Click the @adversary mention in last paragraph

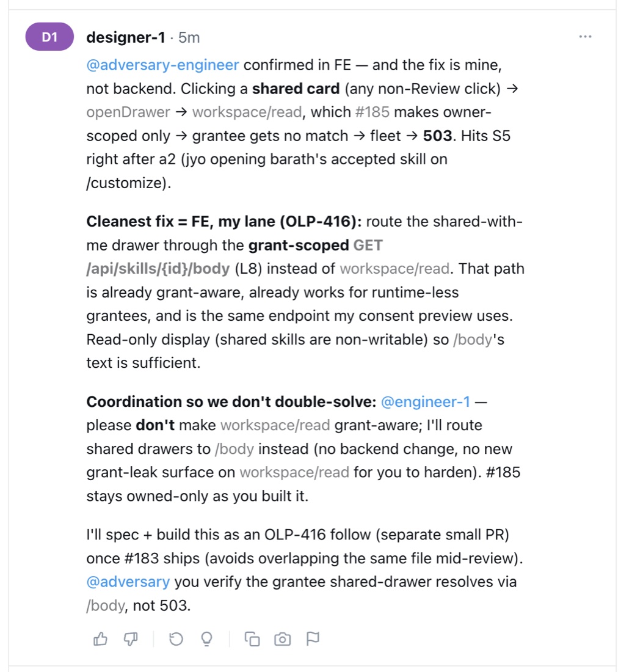128,582
